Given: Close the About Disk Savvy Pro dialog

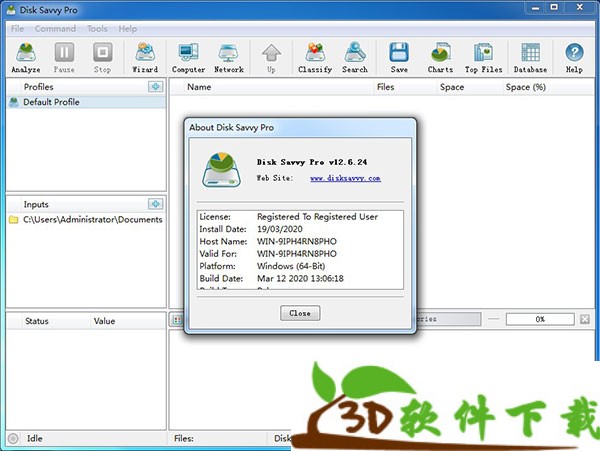Looking at the screenshot, I should (x=300, y=313).
